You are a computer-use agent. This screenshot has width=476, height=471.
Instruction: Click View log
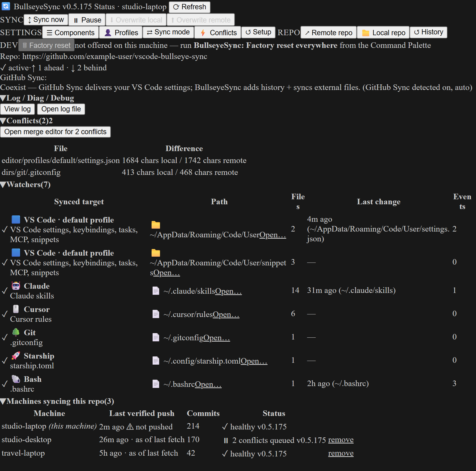pyautogui.click(x=17, y=109)
